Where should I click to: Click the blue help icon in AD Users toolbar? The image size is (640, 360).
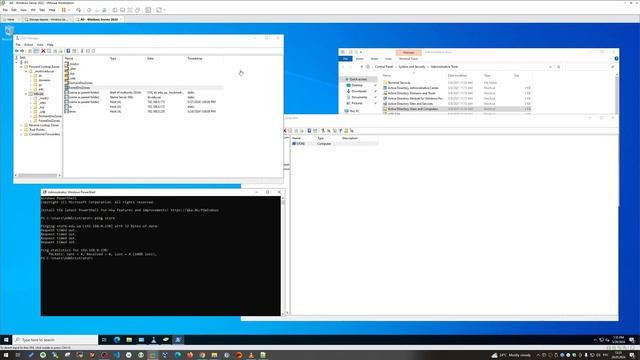(309, 131)
